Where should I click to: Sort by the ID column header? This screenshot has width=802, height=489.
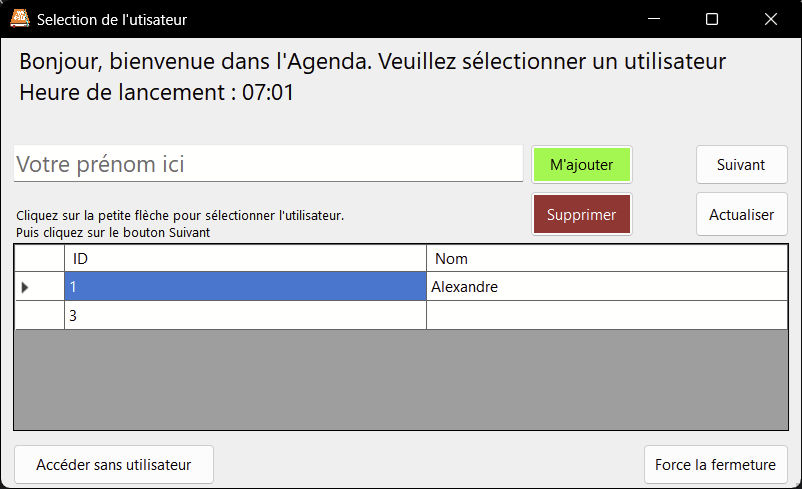click(245, 259)
